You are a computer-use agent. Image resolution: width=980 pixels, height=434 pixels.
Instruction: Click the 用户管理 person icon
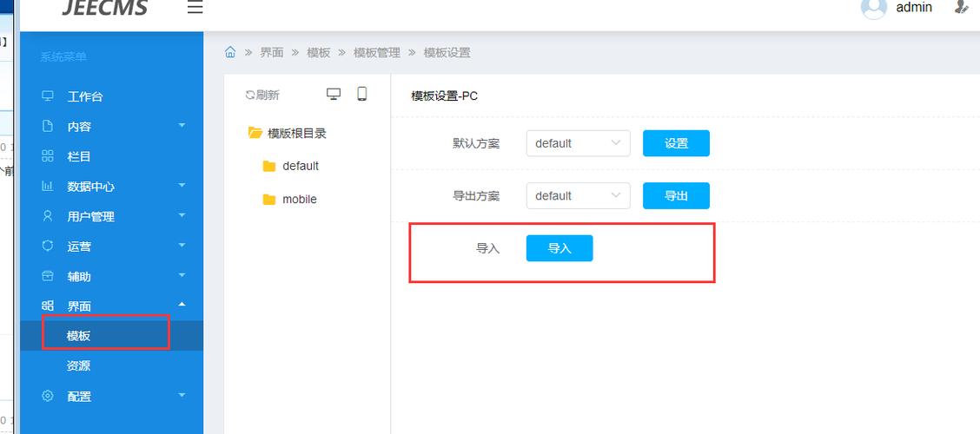point(48,216)
